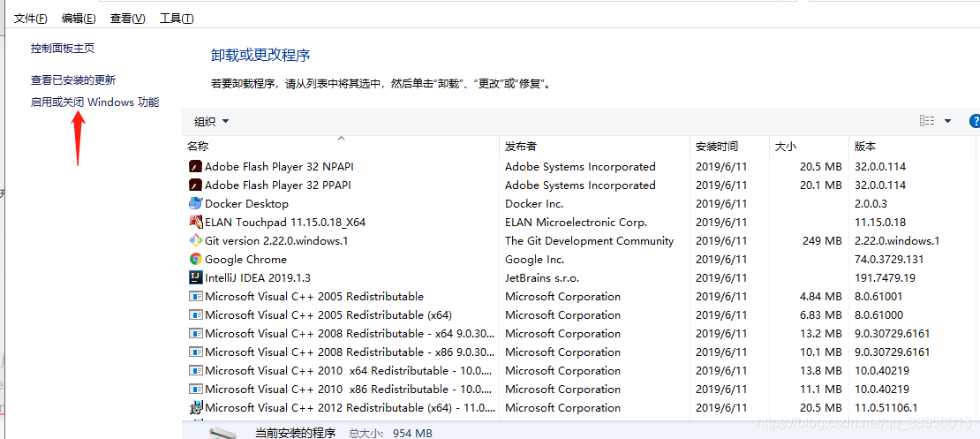Select the Google Chrome program name
The width and height of the screenshot is (980, 439).
[x=245, y=260]
